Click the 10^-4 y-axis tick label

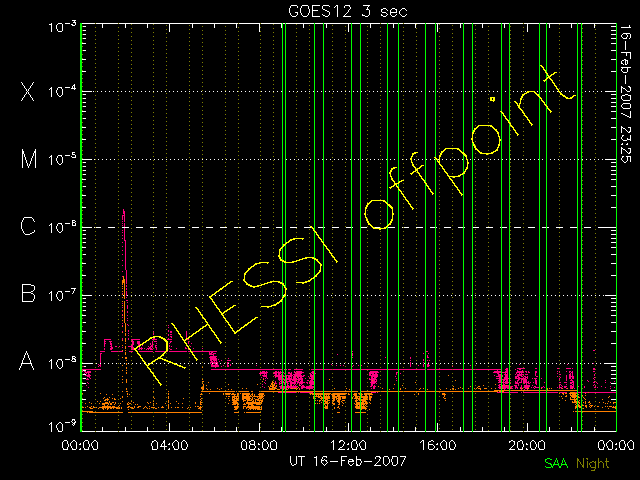coord(62,91)
